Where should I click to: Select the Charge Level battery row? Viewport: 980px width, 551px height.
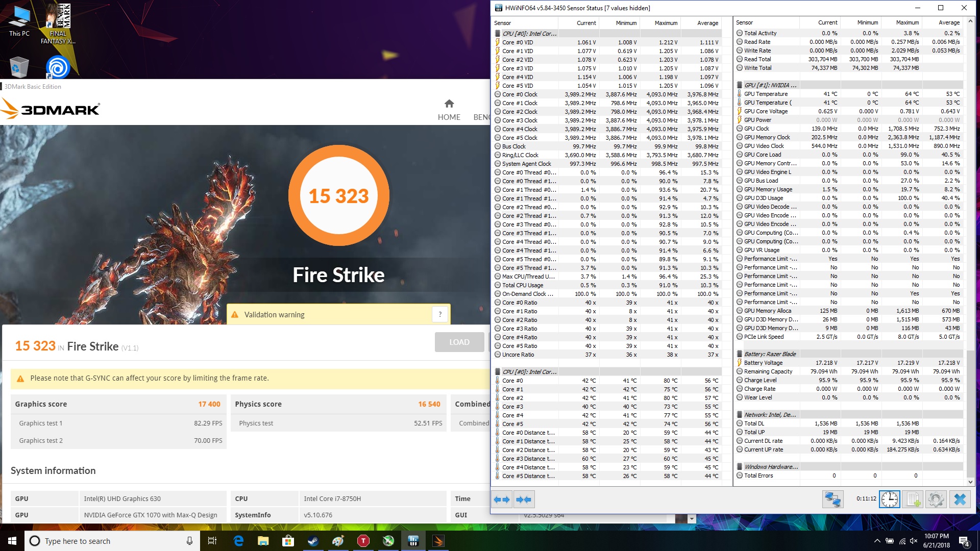(x=849, y=380)
